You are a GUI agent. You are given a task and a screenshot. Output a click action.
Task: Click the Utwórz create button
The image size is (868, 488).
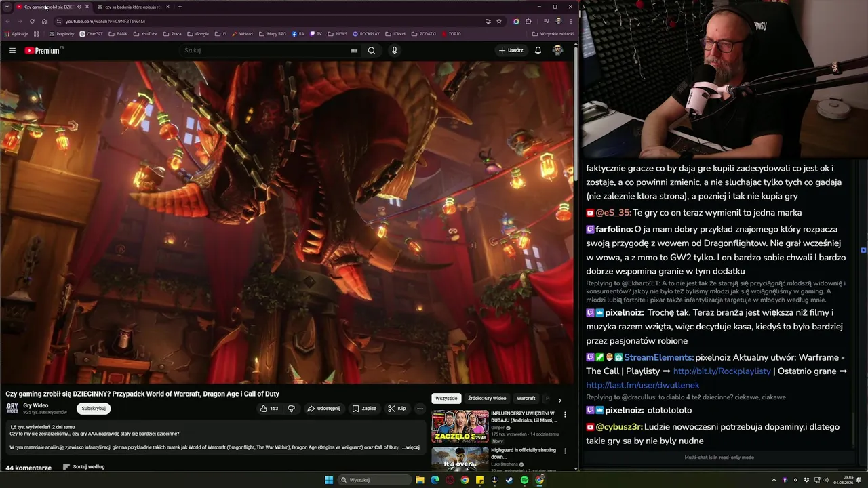[511, 50]
